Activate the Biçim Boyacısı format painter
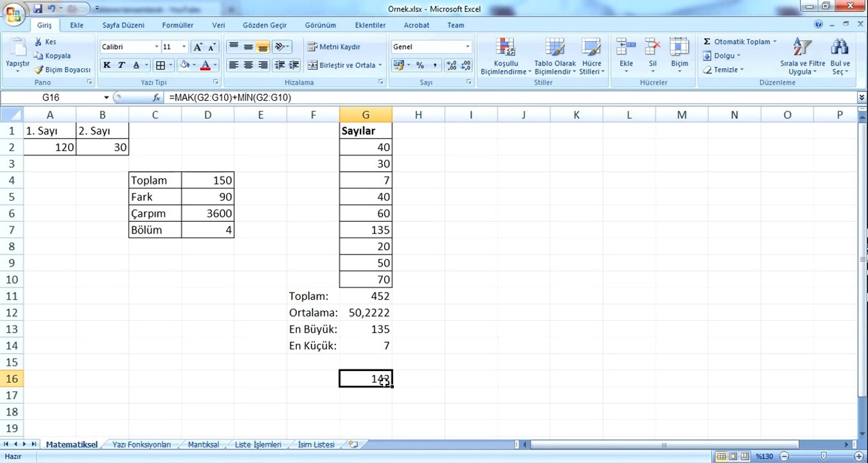The image size is (868, 463). pos(62,69)
